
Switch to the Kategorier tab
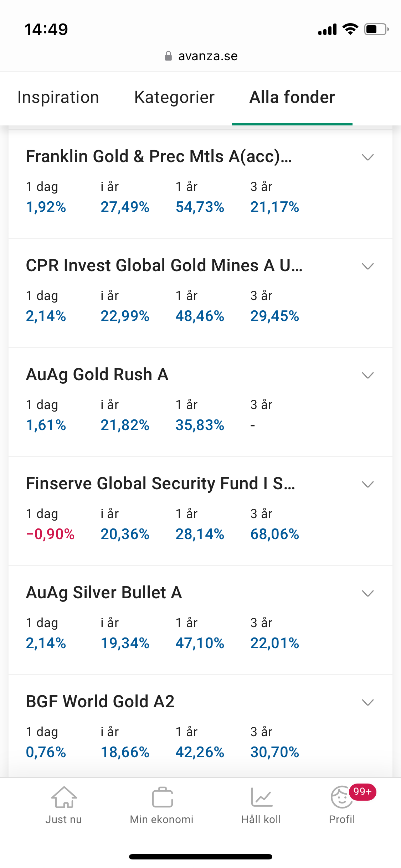click(x=174, y=97)
